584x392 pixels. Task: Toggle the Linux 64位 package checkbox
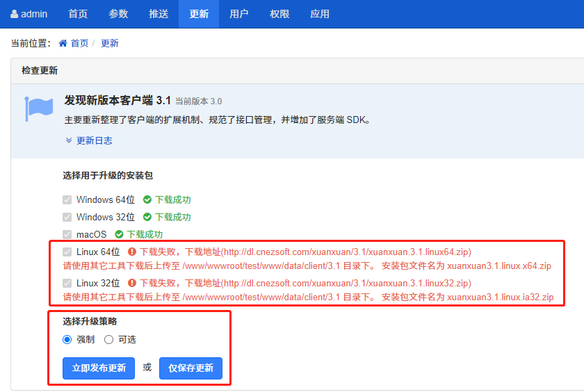(67, 252)
